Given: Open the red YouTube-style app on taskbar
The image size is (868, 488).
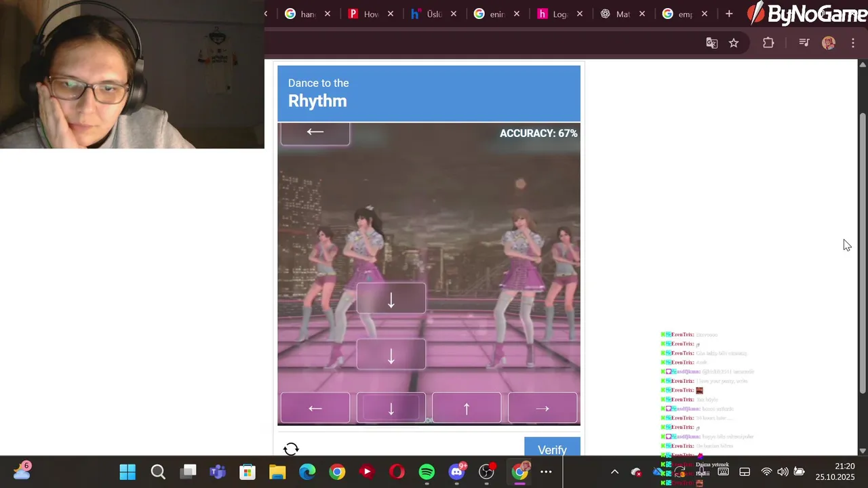Looking at the screenshot, I should (367, 472).
